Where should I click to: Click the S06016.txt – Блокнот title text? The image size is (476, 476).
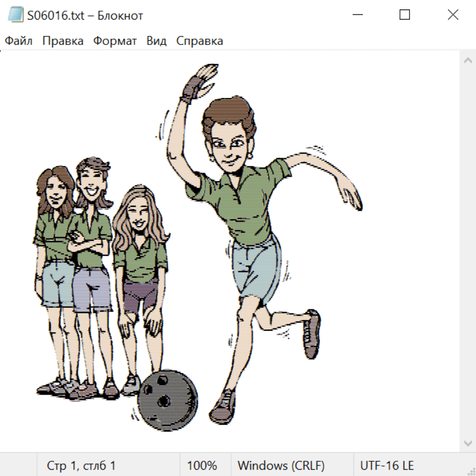tap(85, 15)
